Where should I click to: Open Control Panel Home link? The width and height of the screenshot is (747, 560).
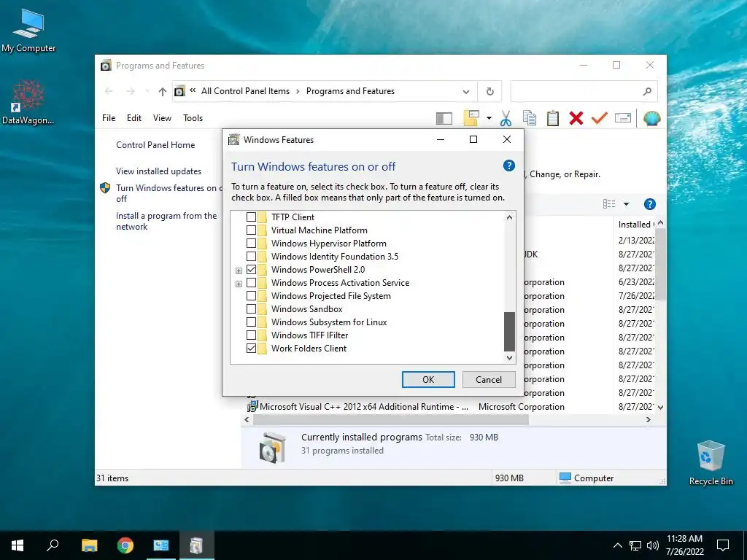pyautogui.click(x=155, y=145)
